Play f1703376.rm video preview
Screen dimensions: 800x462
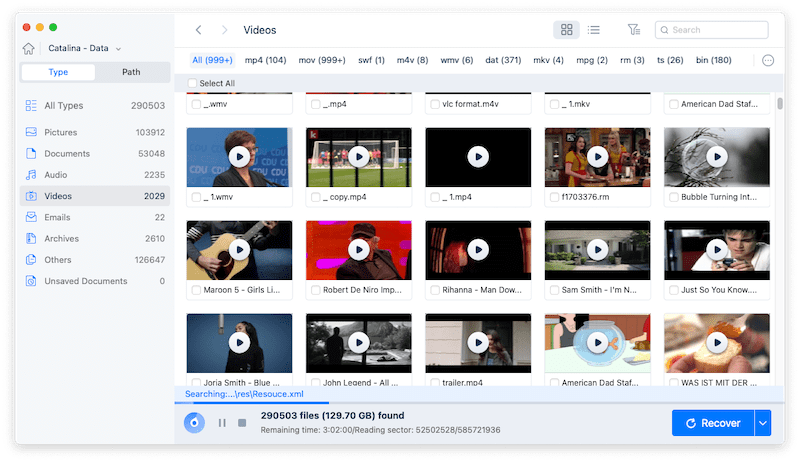click(597, 157)
